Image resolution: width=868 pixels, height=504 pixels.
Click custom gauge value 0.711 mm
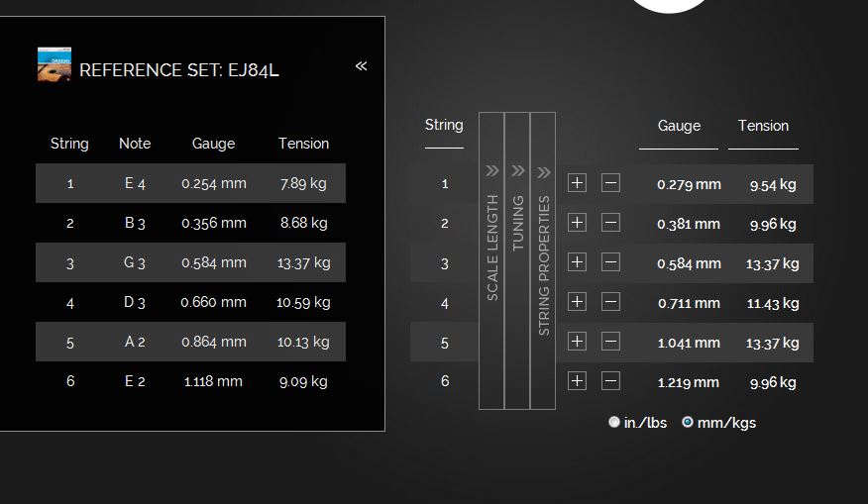point(689,303)
